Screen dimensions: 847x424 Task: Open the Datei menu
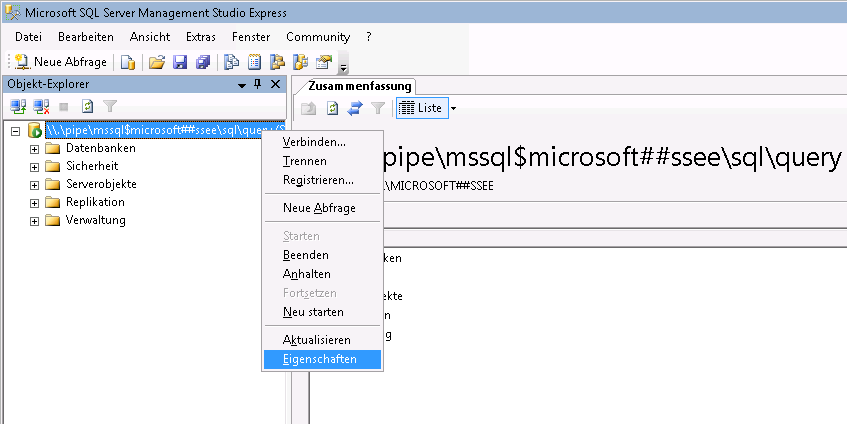28,37
